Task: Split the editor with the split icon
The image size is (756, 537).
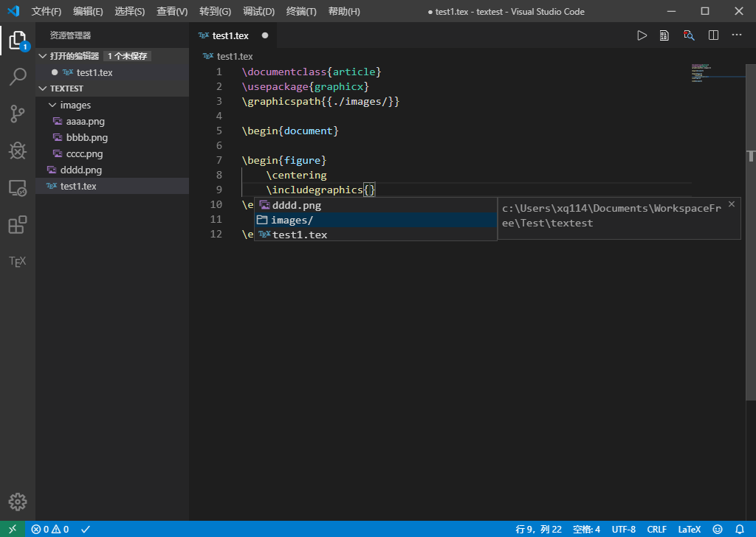Action: (x=714, y=35)
